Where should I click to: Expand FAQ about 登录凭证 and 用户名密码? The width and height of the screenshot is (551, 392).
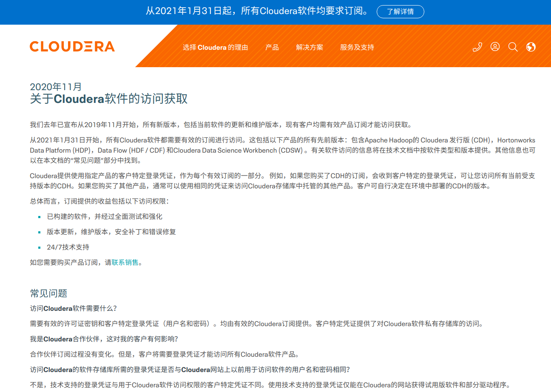[x=190, y=369]
